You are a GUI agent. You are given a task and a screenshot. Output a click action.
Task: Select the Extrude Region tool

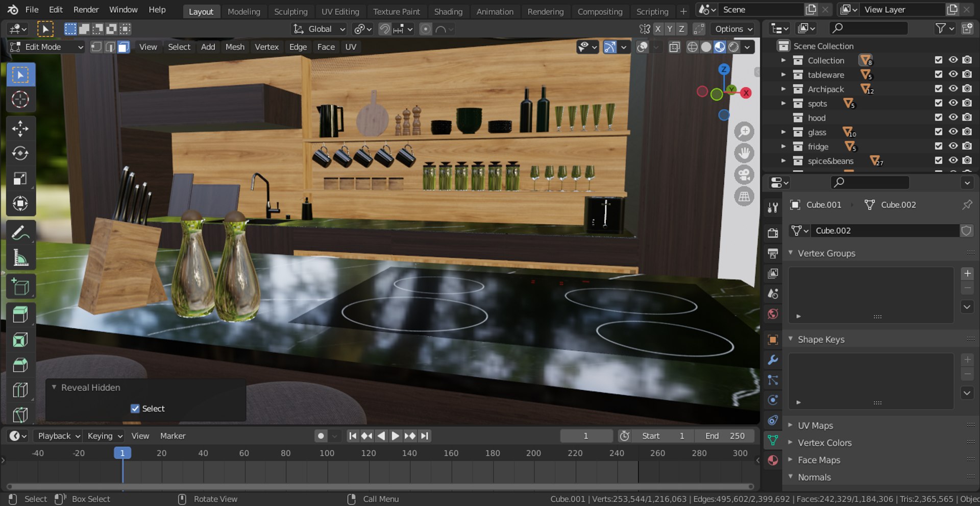pyautogui.click(x=20, y=315)
